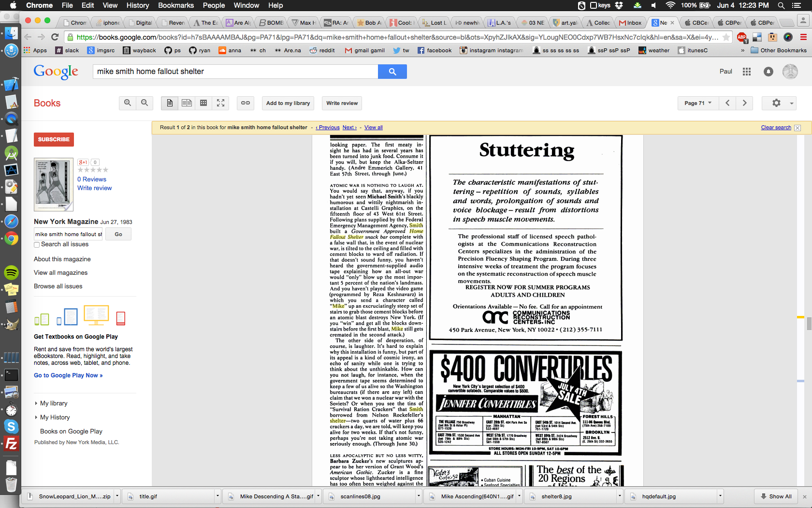This screenshot has height=508, width=812.
Task: Open Spotlight search in menu bar
Action: (781, 5)
